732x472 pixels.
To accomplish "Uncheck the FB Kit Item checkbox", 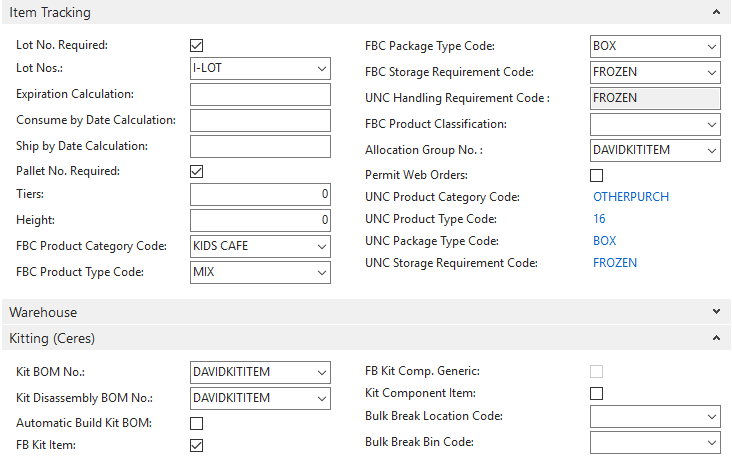I will coord(197,446).
